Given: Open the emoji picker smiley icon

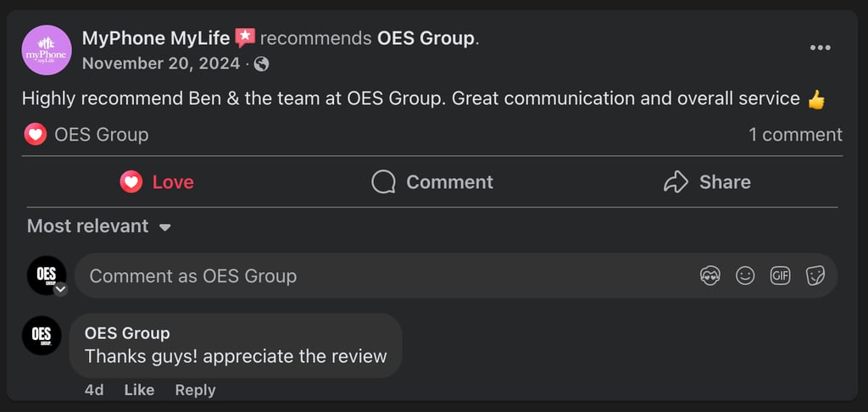Looking at the screenshot, I should pos(745,276).
